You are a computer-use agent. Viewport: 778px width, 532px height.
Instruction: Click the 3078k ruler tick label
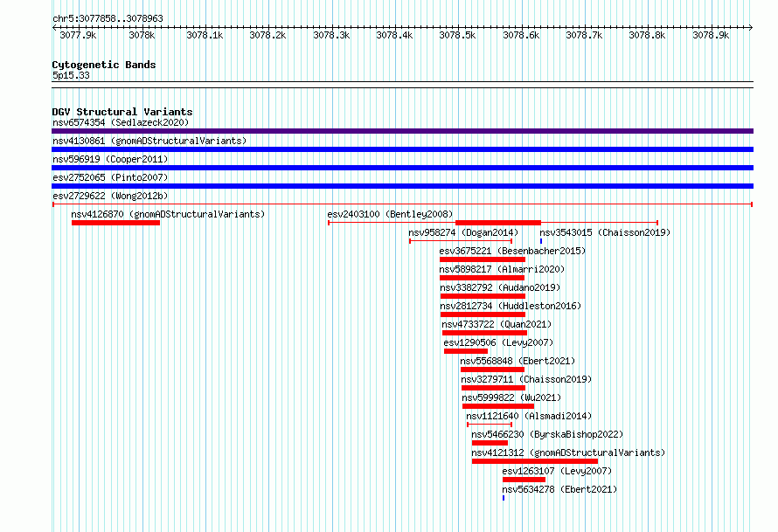point(142,35)
